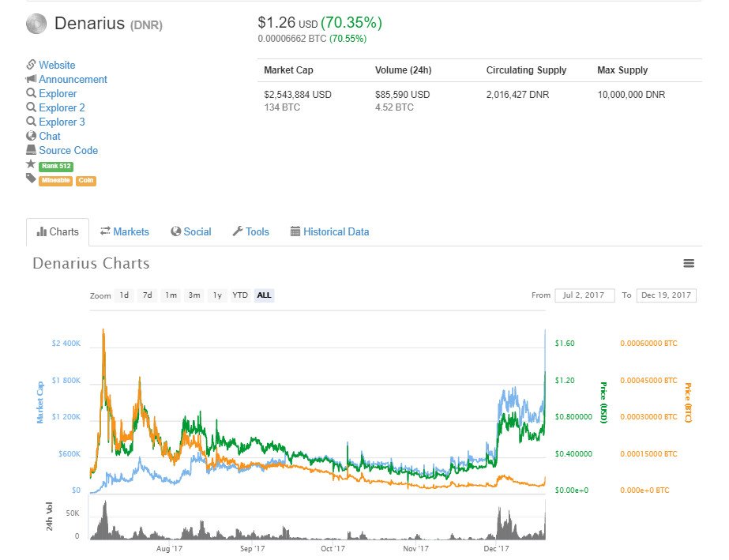Viewport: 729px width, 560px height.
Task: Click the megaphone icon beside Announcement
Action: (x=31, y=79)
